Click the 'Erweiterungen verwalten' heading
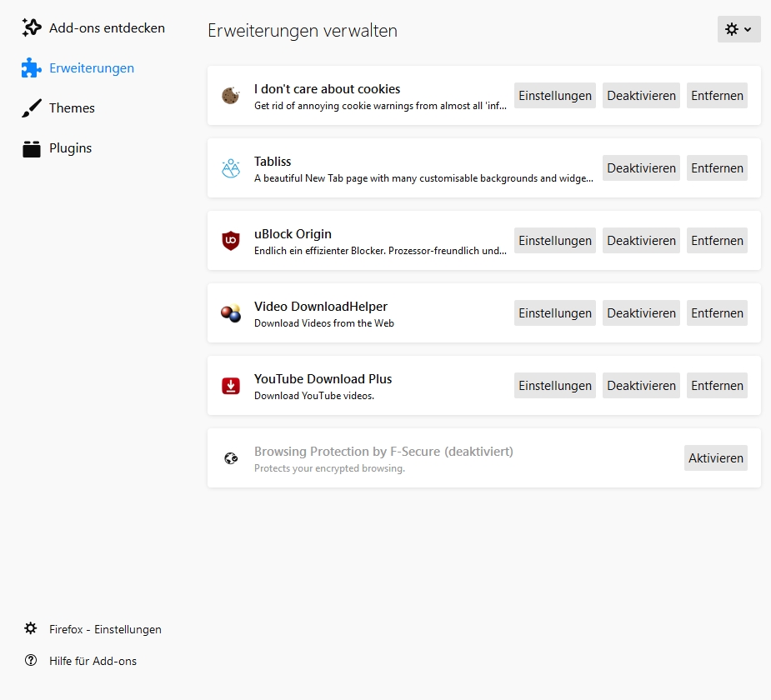 pos(303,31)
